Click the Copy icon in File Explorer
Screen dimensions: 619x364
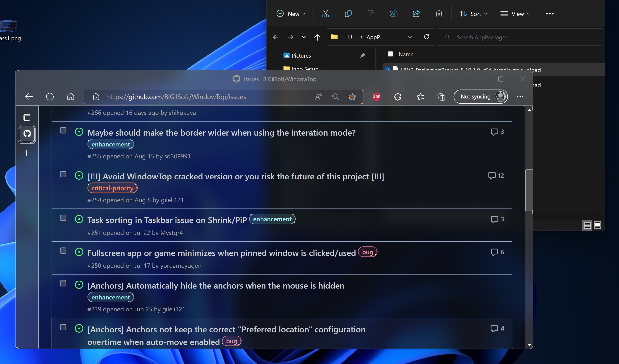pos(348,14)
